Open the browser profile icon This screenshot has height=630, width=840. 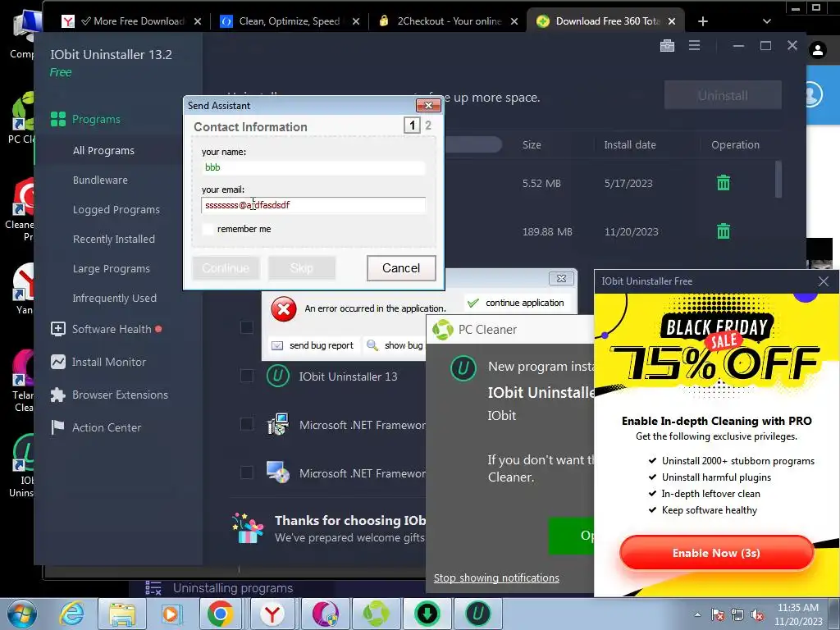click(818, 50)
